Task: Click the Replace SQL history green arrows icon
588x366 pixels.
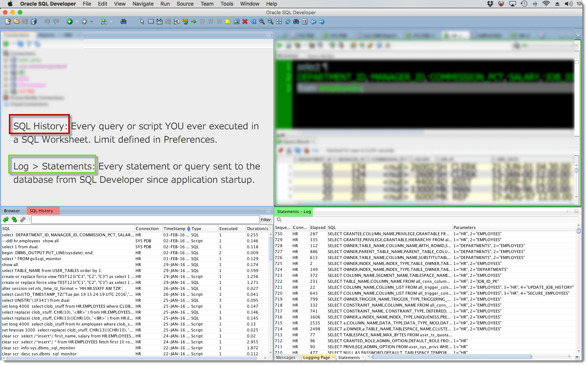Action: coord(14,220)
